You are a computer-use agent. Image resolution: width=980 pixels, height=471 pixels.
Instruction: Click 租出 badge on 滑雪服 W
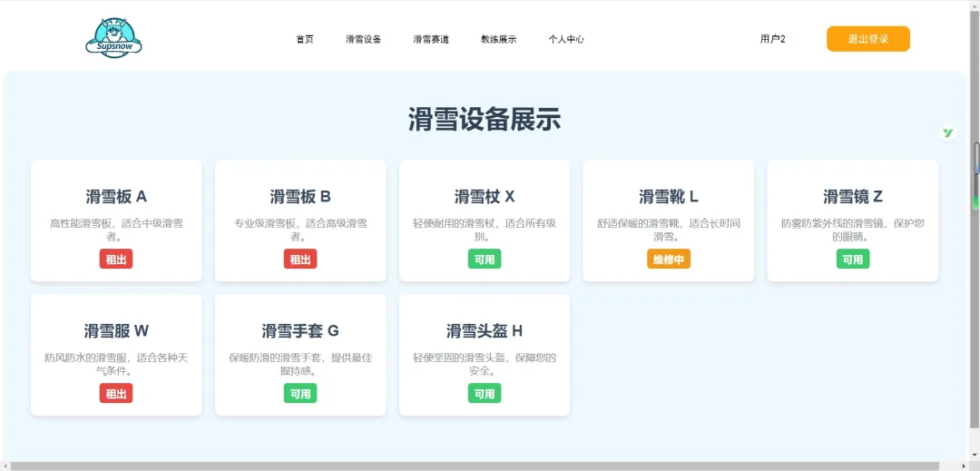pos(116,394)
